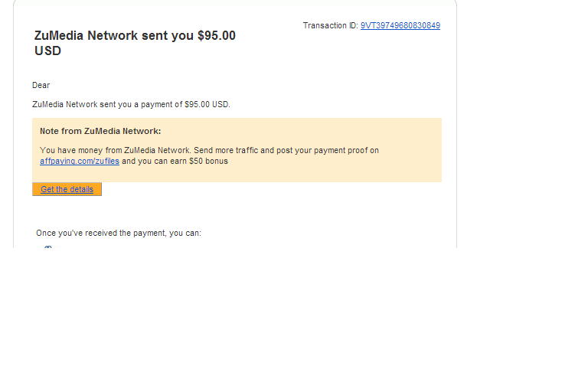
Task: Click the '$50 bonus' text in note
Action: [x=208, y=162]
